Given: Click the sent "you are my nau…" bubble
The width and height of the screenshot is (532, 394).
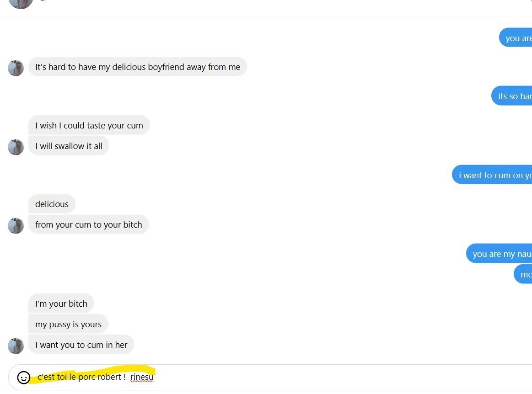Looking at the screenshot, I should click(500, 254).
